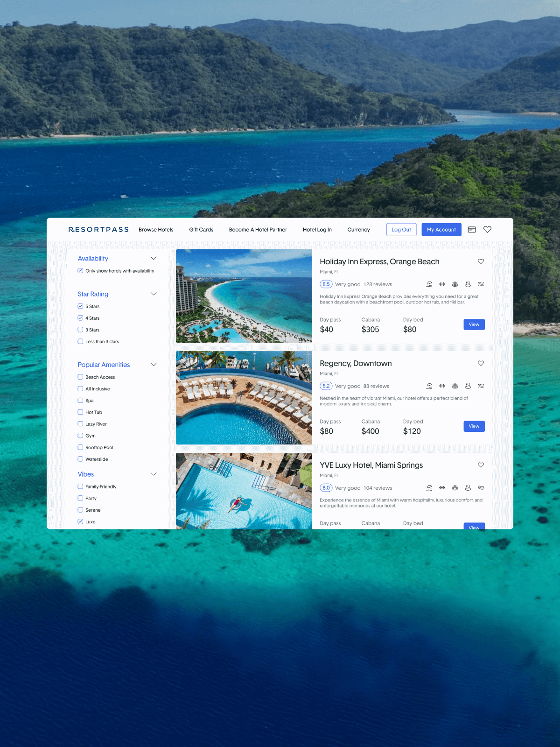The height and width of the screenshot is (747, 560).
Task: View the Regency, Downtown listing
Action: (x=474, y=426)
